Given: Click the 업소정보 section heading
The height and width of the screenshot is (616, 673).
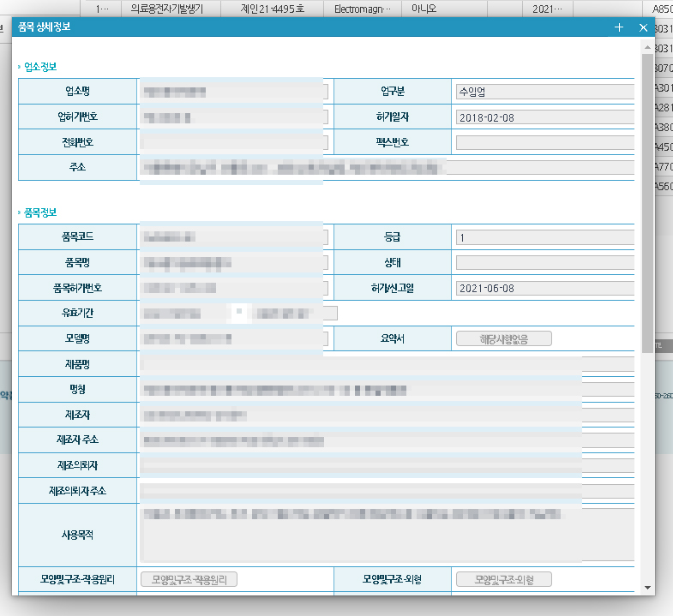Looking at the screenshot, I should tap(40, 67).
